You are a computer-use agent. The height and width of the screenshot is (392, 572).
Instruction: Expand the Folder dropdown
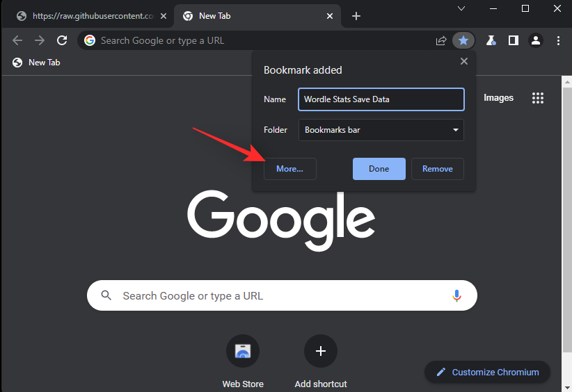click(381, 130)
